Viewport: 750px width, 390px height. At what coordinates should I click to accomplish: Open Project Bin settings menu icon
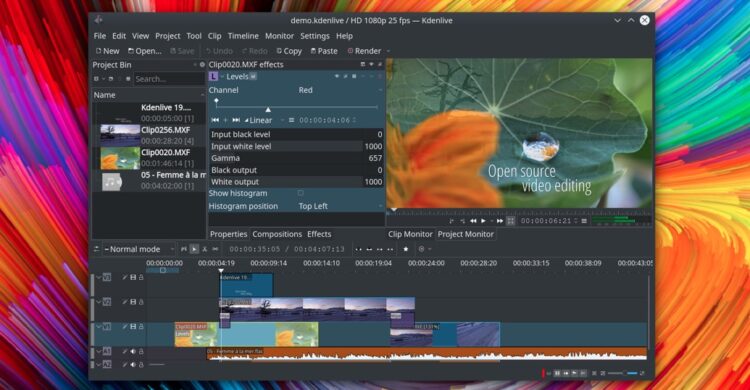[202, 65]
